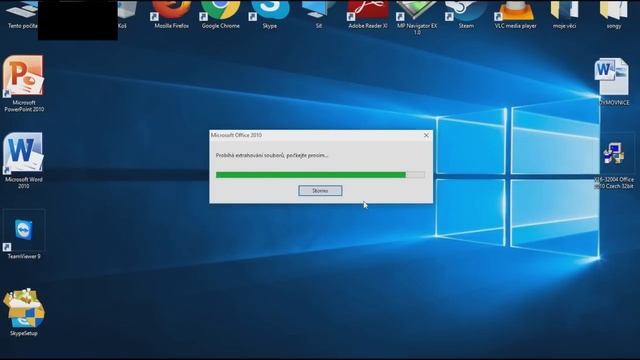Select the SkypeSetup installer icon
This screenshot has height=360, width=640.
tap(24, 313)
